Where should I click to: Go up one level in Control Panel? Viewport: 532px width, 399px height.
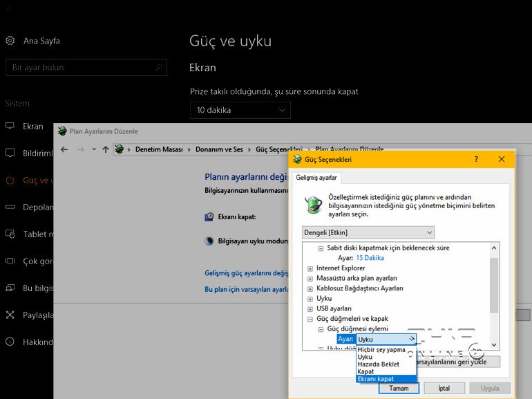106,149
